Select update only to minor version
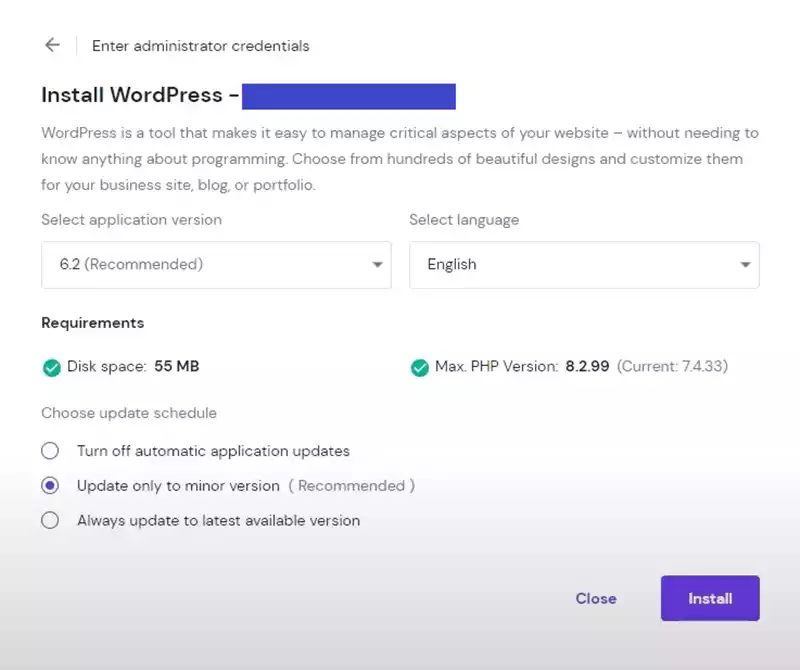This screenshot has width=800, height=670. click(x=50, y=485)
